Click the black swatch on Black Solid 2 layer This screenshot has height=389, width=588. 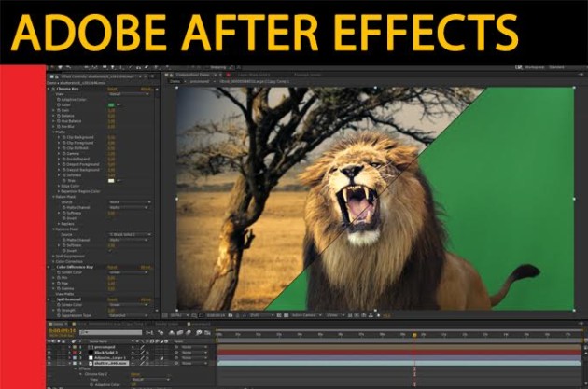pos(91,353)
